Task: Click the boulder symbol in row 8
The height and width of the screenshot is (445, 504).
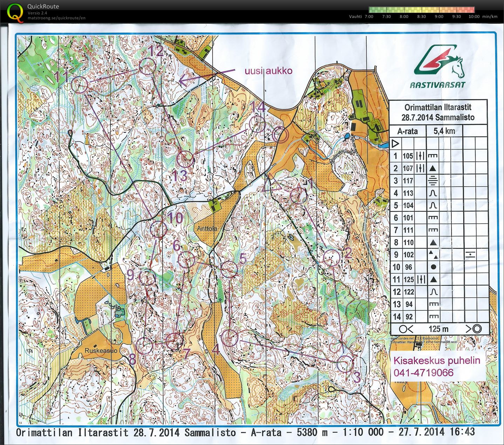Action: [x=434, y=242]
